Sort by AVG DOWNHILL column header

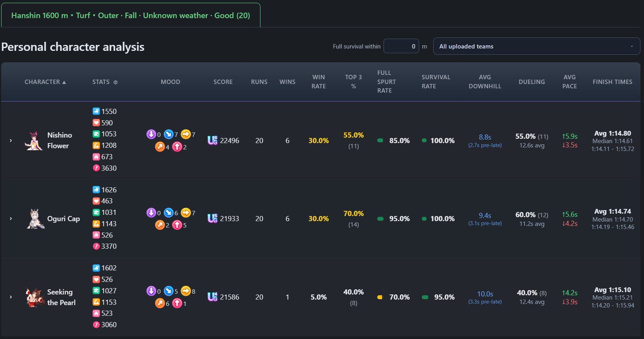pos(485,82)
